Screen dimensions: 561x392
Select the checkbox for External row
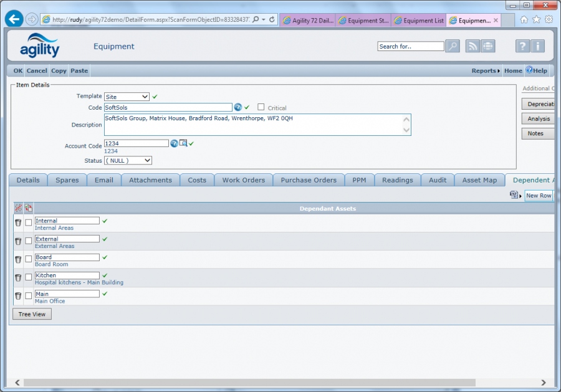coord(29,241)
